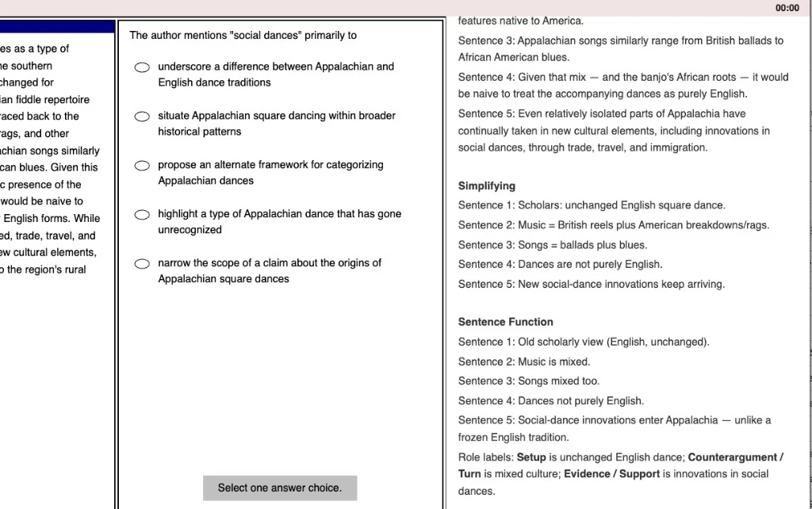Click the question prompt about "social dances"

[243, 35]
